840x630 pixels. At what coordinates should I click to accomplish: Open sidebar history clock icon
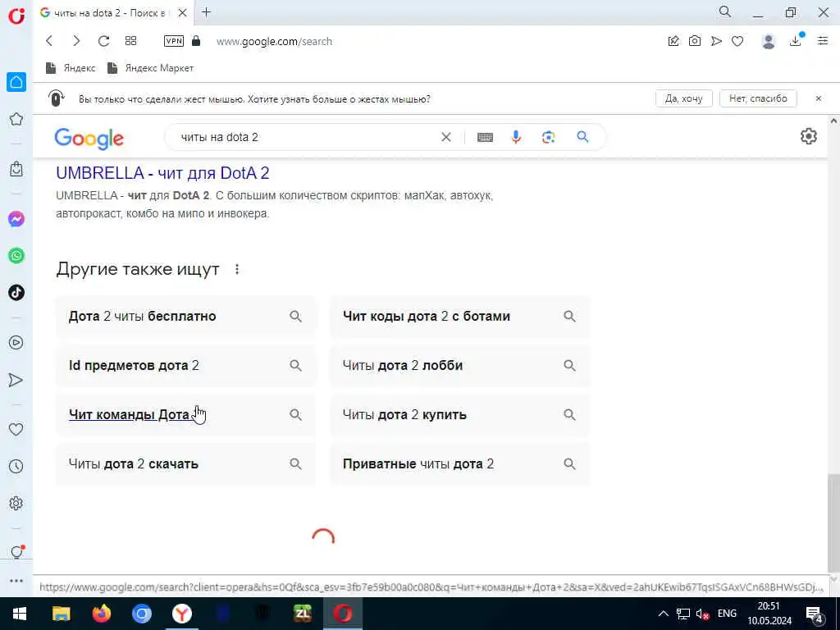tap(16, 466)
